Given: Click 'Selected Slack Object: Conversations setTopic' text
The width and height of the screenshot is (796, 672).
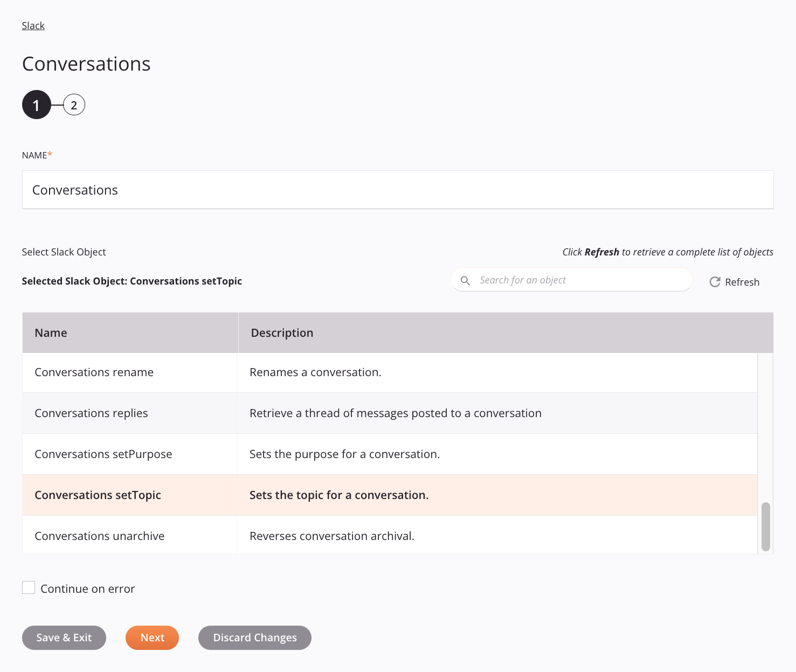Looking at the screenshot, I should (132, 281).
